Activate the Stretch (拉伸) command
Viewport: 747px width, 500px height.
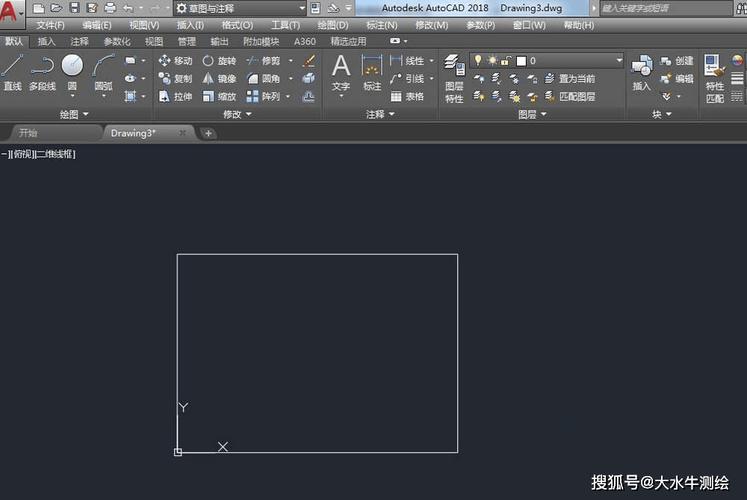175,96
